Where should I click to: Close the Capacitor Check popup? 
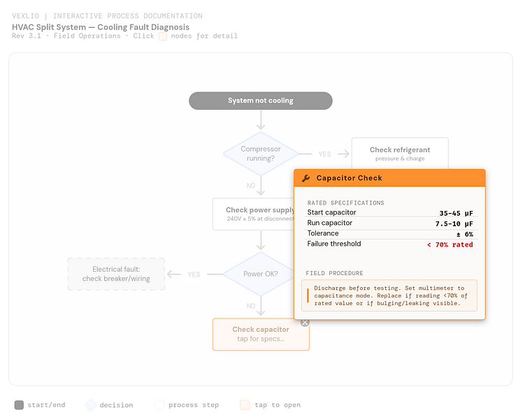click(305, 323)
